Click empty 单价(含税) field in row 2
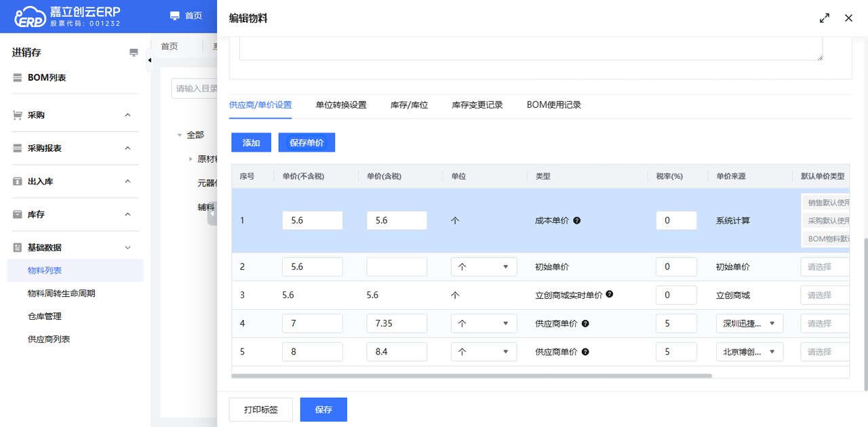868x427 pixels. pyautogui.click(x=397, y=267)
